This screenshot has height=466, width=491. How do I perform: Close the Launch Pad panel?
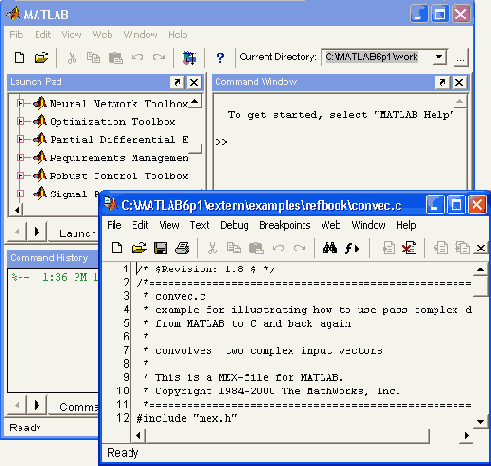tap(194, 82)
